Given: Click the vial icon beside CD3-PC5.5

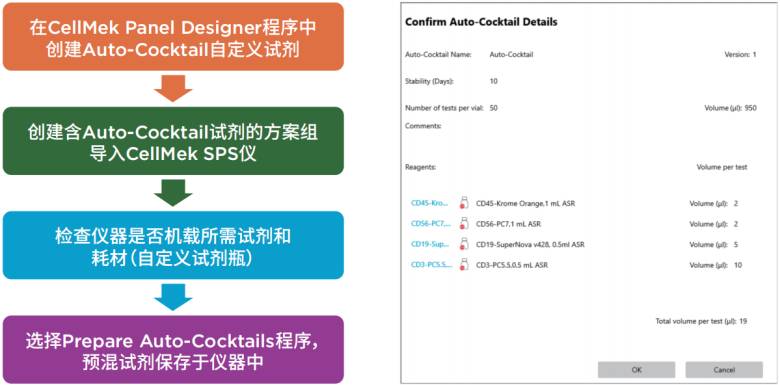Looking at the screenshot, I should (464, 265).
